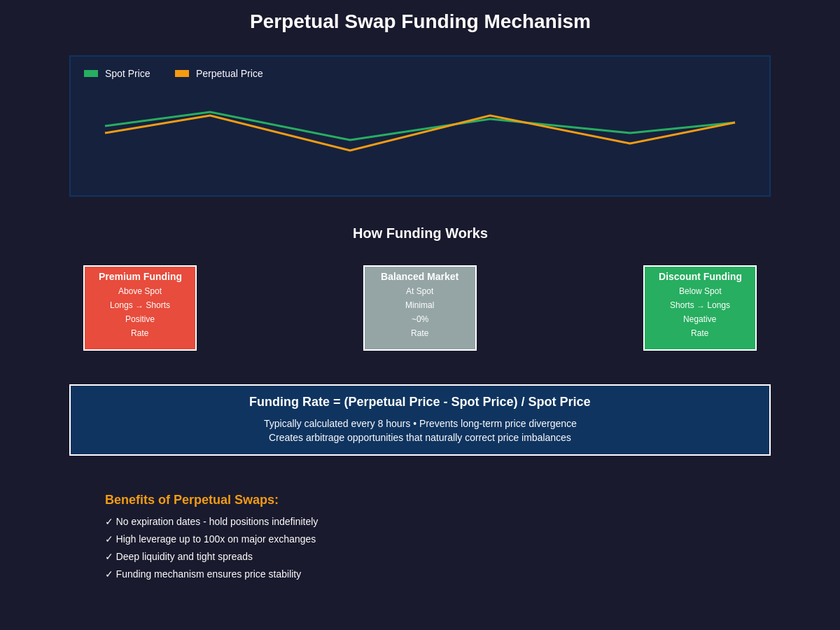
Task: Click checkmark beside Deep liquidity and tight spreads
Action: point(109,556)
